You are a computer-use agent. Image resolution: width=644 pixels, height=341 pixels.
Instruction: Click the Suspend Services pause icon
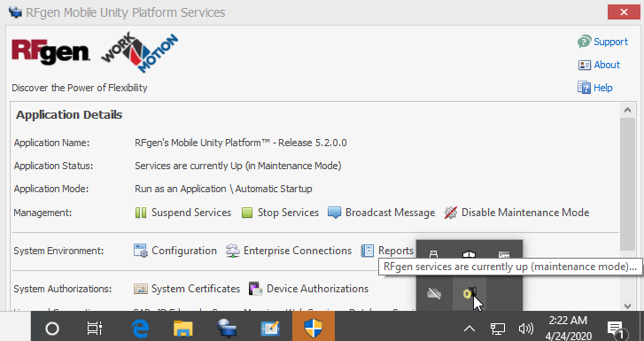pyautogui.click(x=141, y=213)
